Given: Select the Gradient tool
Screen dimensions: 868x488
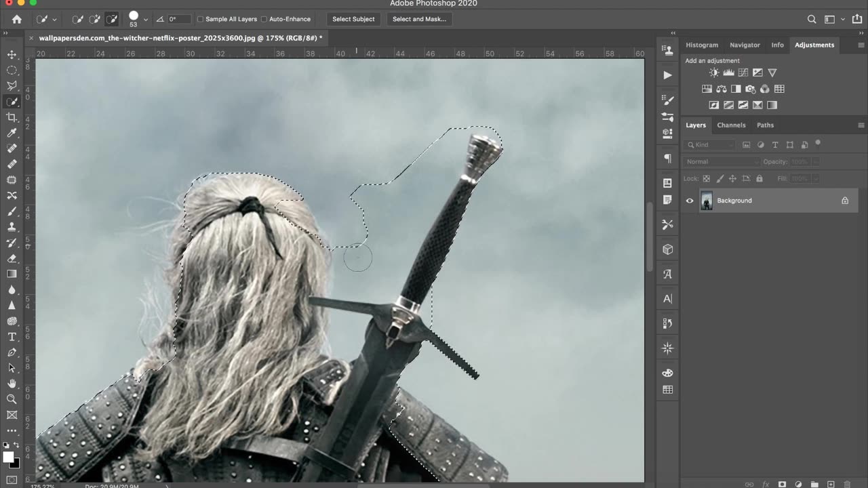Looking at the screenshot, I should click(x=12, y=274).
